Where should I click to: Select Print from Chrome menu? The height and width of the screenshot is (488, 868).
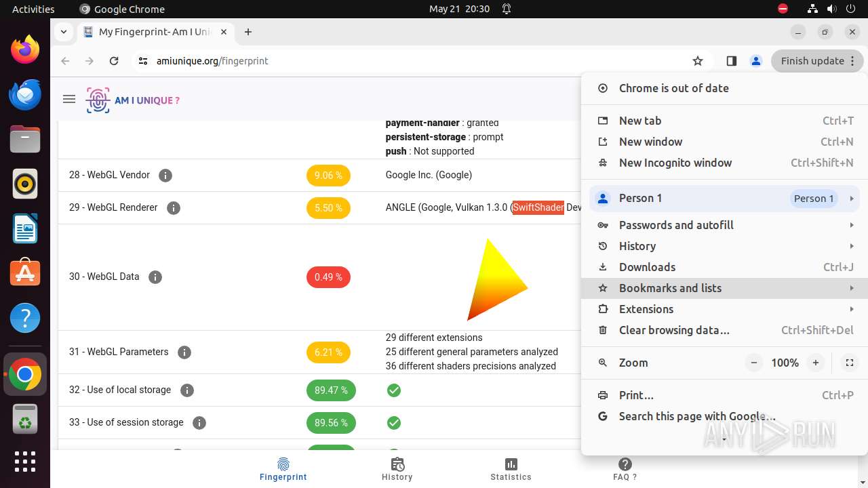coord(724,395)
